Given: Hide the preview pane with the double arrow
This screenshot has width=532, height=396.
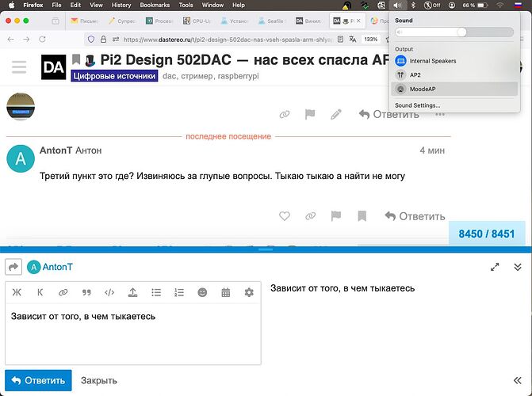Looking at the screenshot, I should (x=518, y=380).
